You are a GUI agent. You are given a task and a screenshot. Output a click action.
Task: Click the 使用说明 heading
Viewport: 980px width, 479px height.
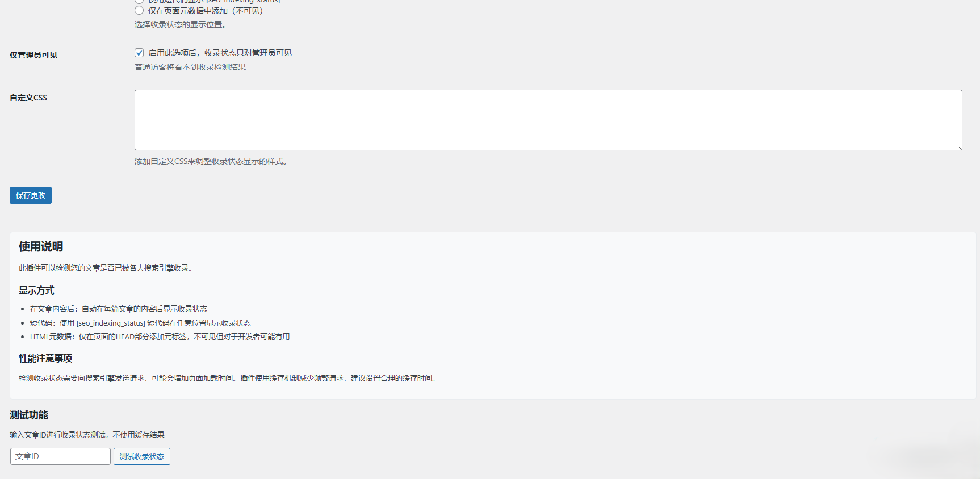click(x=41, y=246)
